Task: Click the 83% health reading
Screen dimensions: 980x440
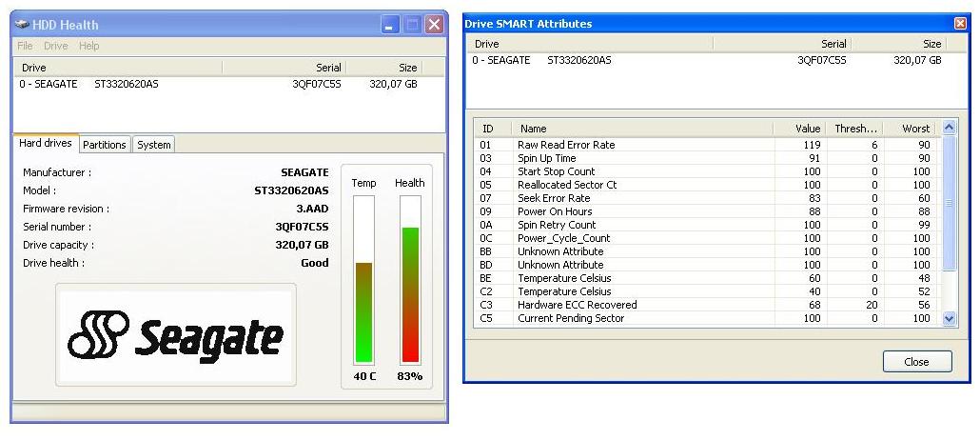Action: [410, 376]
